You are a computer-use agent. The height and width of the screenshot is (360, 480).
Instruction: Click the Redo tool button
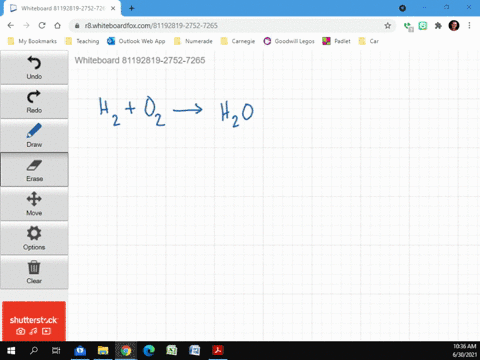[34, 102]
